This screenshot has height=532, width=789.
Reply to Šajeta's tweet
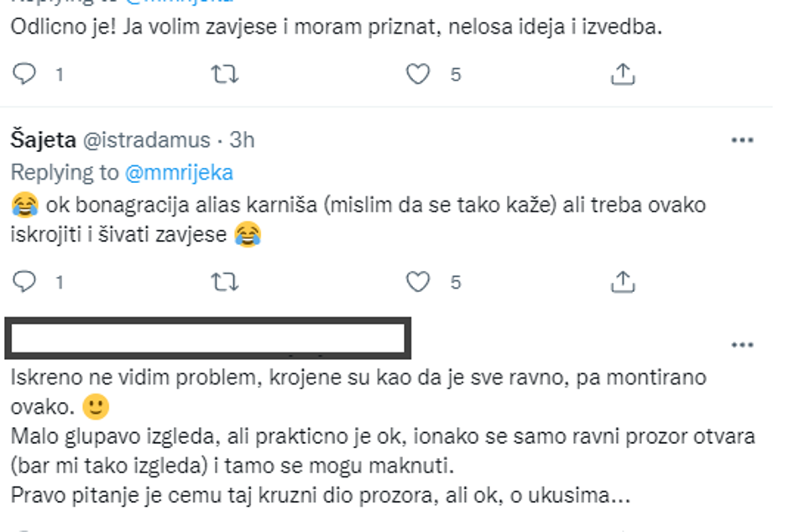(26, 282)
